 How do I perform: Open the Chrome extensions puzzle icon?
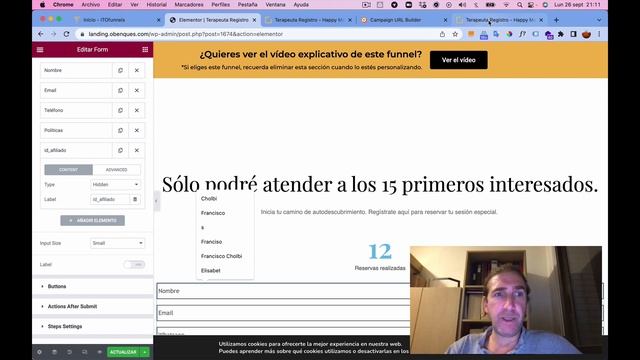point(561,34)
